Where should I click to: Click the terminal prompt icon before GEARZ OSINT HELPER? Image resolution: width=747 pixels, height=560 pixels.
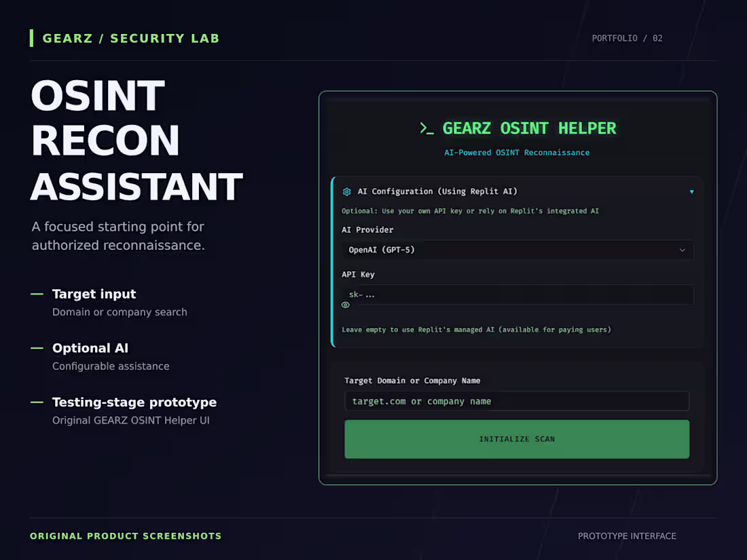pos(427,128)
